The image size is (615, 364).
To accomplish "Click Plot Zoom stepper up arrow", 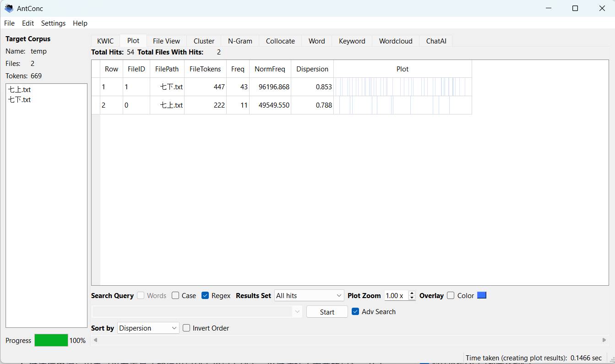I will 412,293.
